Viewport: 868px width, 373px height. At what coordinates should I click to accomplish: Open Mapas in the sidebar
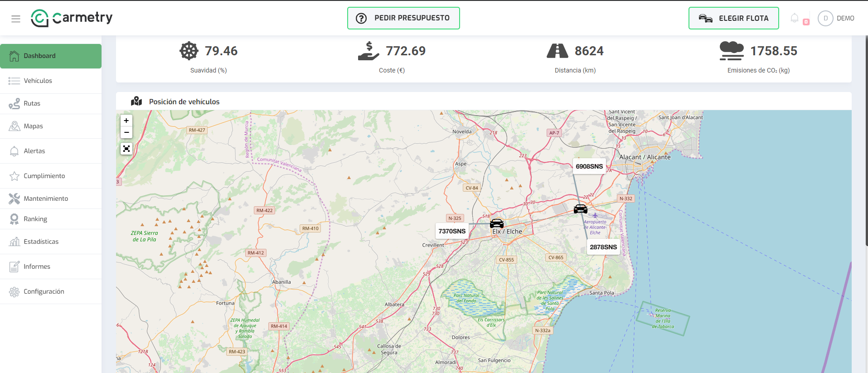pyautogui.click(x=51, y=126)
